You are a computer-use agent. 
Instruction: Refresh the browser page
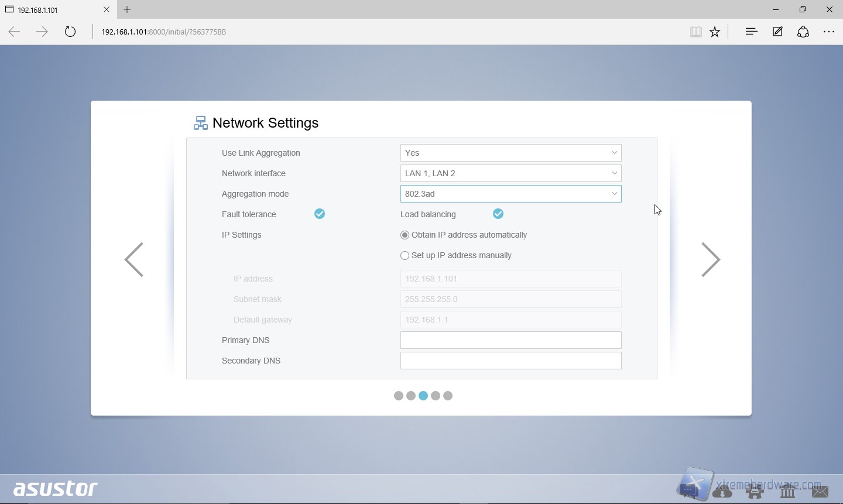[x=70, y=32]
